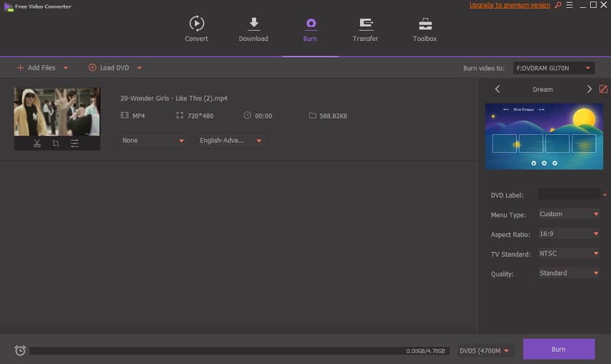
Task: Go to the previous DVD template
Action: pyautogui.click(x=497, y=89)
